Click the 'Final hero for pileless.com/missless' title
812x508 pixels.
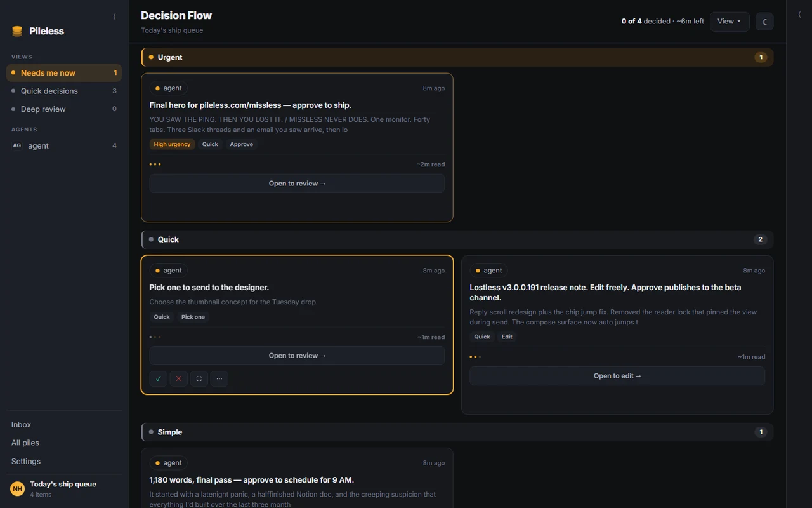pyautogui.click(x=251, y=105)
